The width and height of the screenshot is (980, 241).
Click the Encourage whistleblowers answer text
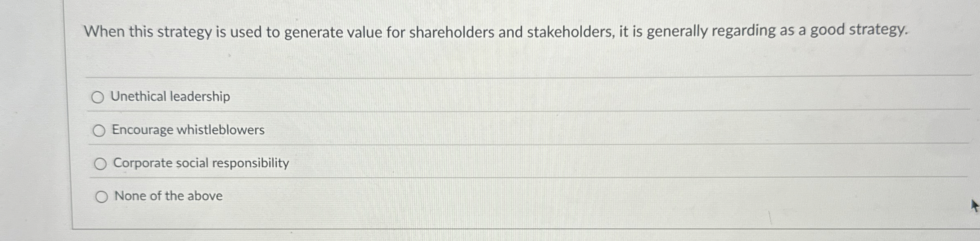188,130
